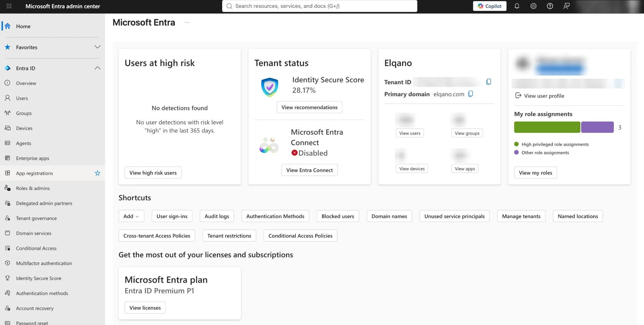Screen dimensions: 644x325
Task: Click the Copilot button
Action: point(490,6)
